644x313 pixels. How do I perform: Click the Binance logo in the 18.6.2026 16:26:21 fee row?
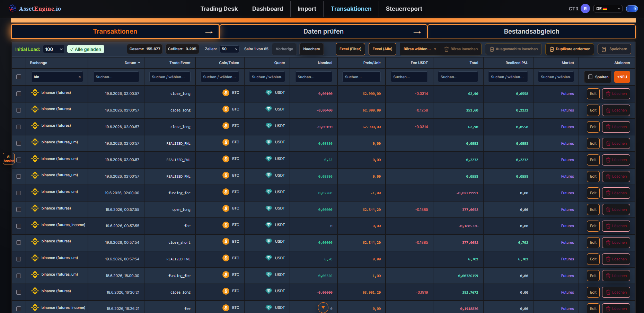point(35,307)
